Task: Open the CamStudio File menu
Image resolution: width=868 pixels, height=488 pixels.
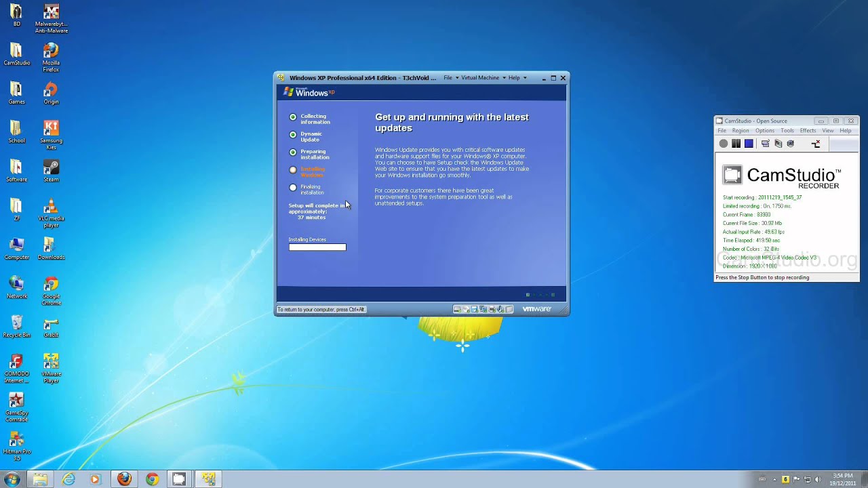Action: 722,131
